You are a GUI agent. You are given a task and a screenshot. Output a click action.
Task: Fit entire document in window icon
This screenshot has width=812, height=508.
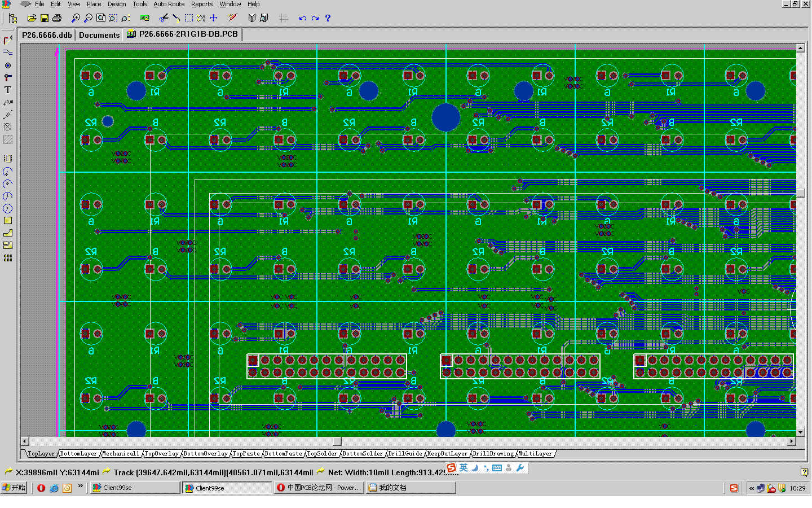[100, 18]
